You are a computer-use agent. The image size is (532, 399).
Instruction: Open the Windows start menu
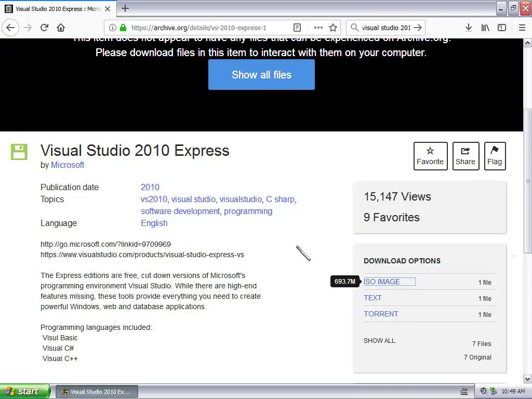click(x=25, y=391)
